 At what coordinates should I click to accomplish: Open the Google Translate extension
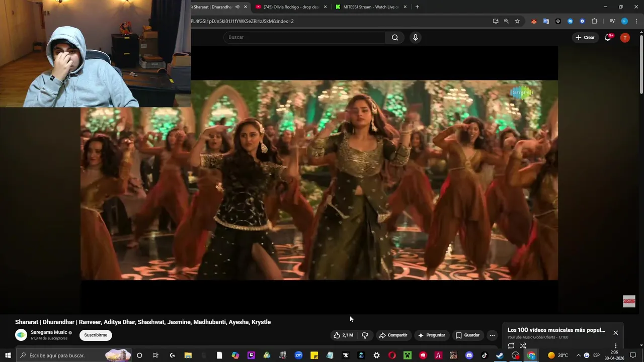tap(546, 21)
